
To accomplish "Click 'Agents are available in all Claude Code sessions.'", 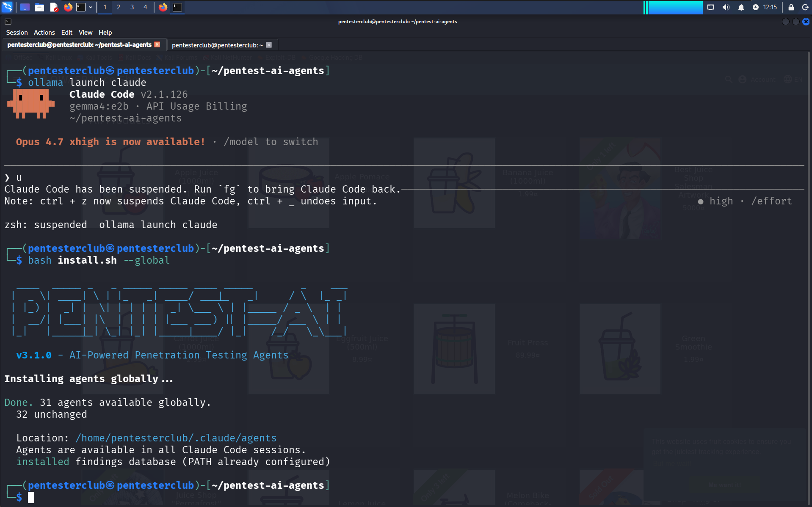I will point(161,450).
